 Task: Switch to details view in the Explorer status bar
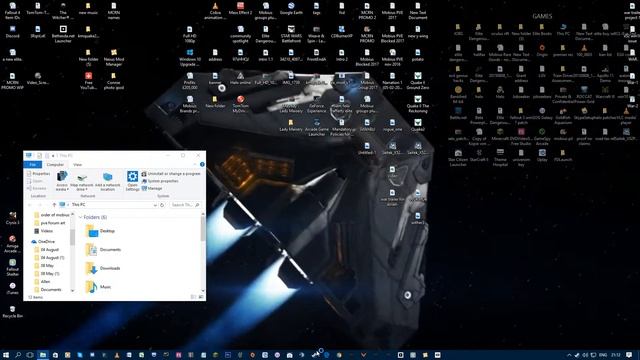[x=193, y=297]
